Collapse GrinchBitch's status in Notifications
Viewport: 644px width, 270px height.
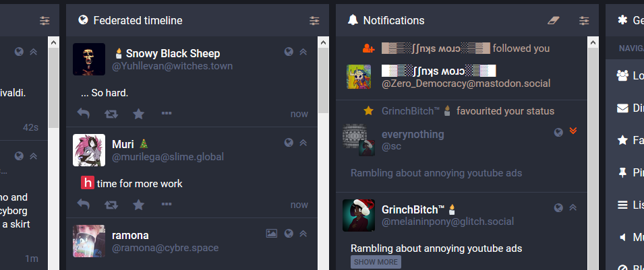[573, 207]
